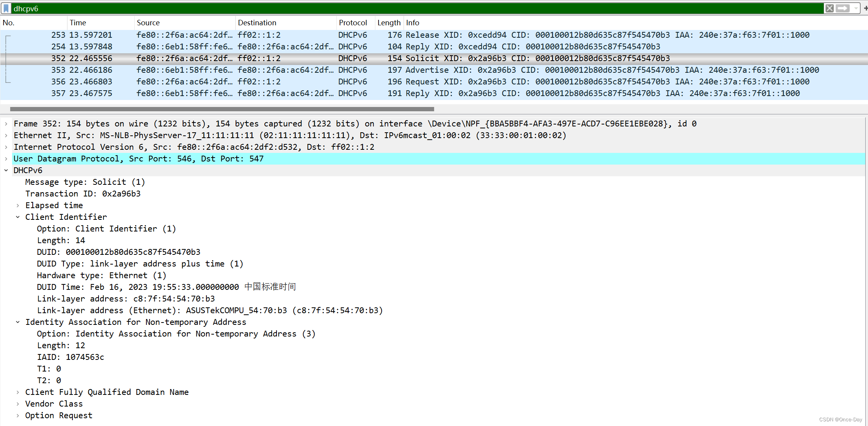Apply the display filter arrow
The image size is (868, 426).
point(843,8)
